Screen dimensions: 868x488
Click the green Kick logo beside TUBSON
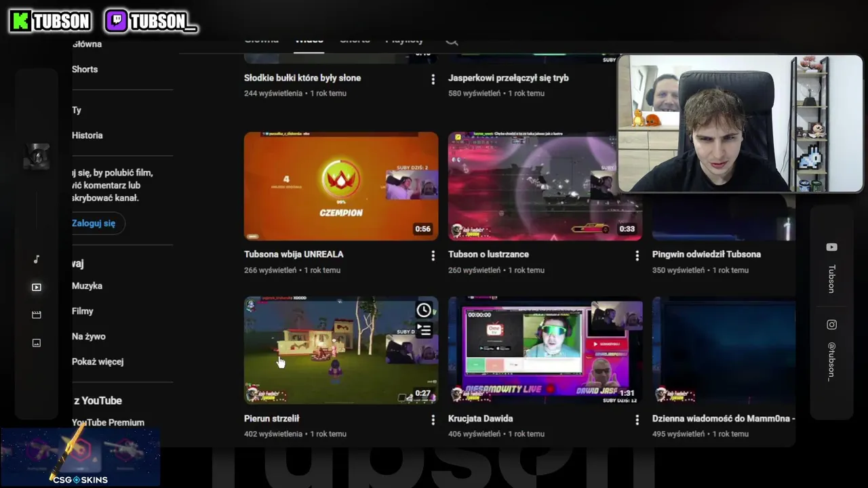point(21,21)
